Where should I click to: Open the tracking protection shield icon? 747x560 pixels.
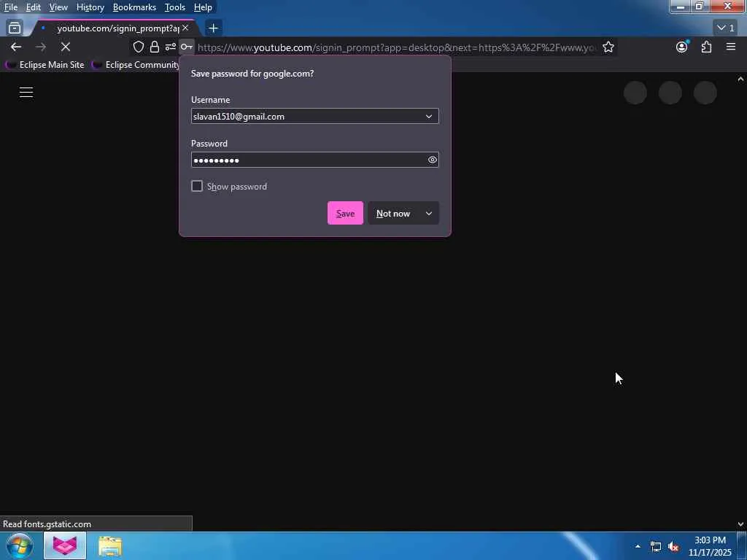click(x=138, y=47)
